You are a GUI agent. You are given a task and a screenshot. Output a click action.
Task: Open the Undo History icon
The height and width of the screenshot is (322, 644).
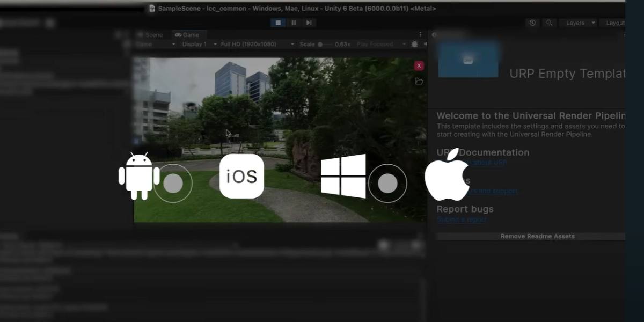click(x=532, y=23)
